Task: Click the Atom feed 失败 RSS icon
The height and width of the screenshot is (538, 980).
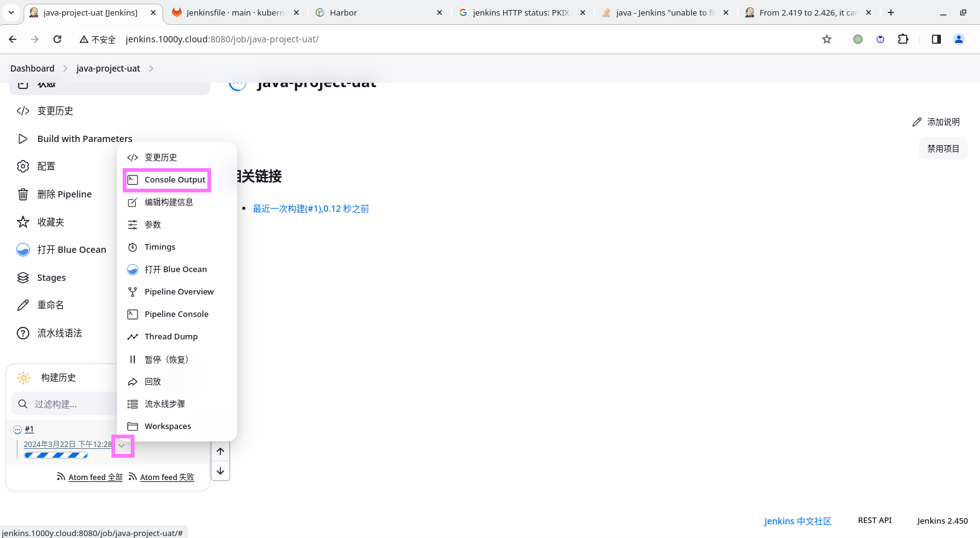Action: pos(133,476)
